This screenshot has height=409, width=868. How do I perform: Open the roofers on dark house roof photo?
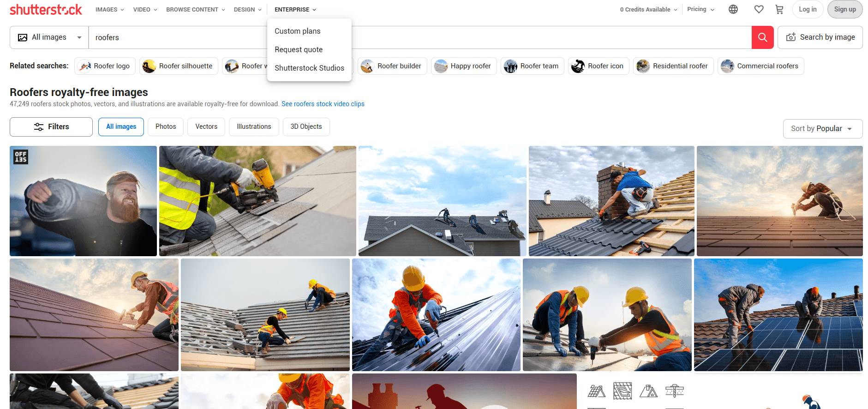click(443, 201)
